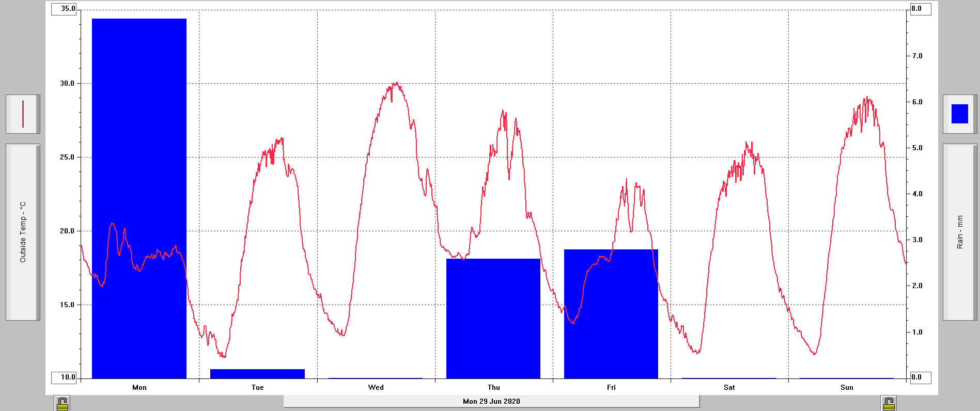Click the right padlock icon below the graph
980x411 pixels.
tap(889, 403)
